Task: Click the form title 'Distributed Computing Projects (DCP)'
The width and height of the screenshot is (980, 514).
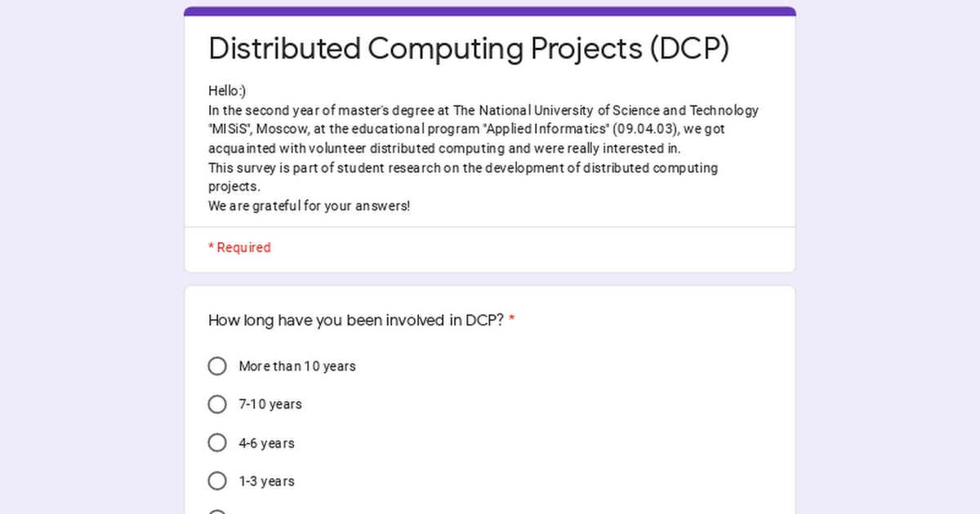Action: (x=469, y=48)
